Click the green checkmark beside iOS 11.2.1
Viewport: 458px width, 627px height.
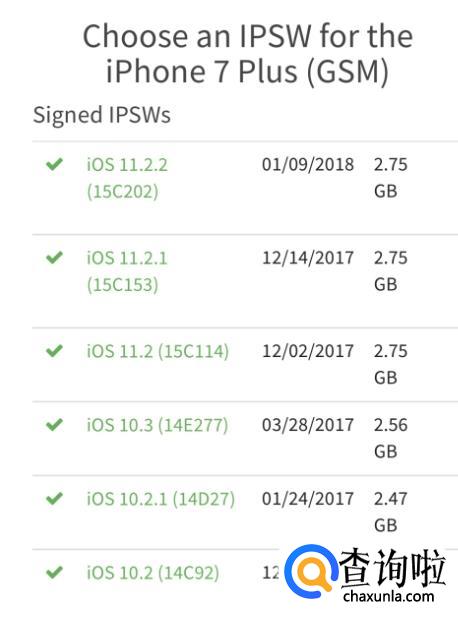point(54,258)
